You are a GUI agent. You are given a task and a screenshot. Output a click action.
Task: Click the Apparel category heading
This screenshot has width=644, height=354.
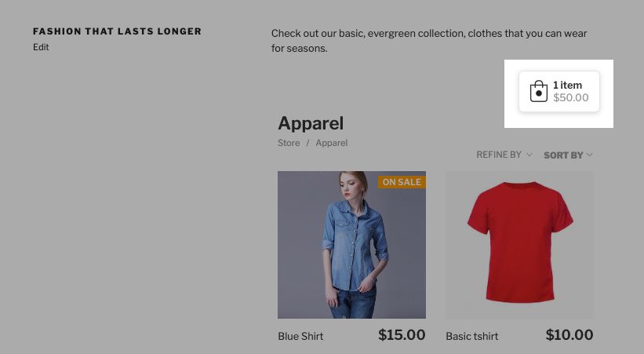(311, 123)
